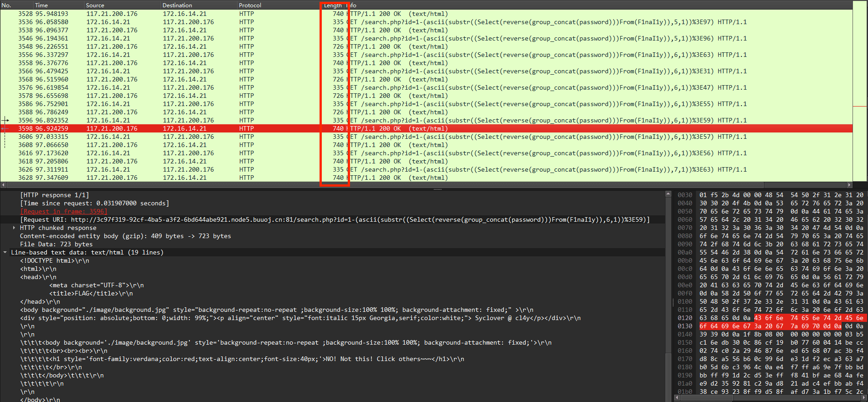Select the 'Content-encoded entity body (gzip)' line

coord(126,236)
